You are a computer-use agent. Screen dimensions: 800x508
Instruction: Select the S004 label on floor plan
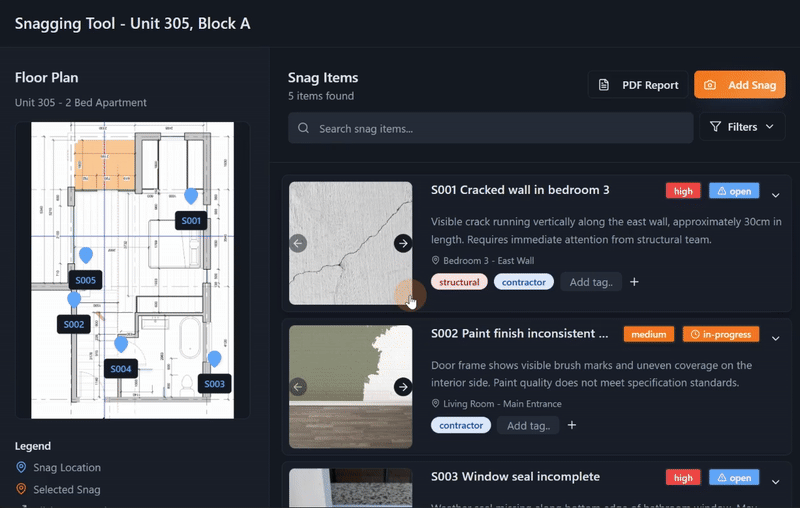(121, 369)
